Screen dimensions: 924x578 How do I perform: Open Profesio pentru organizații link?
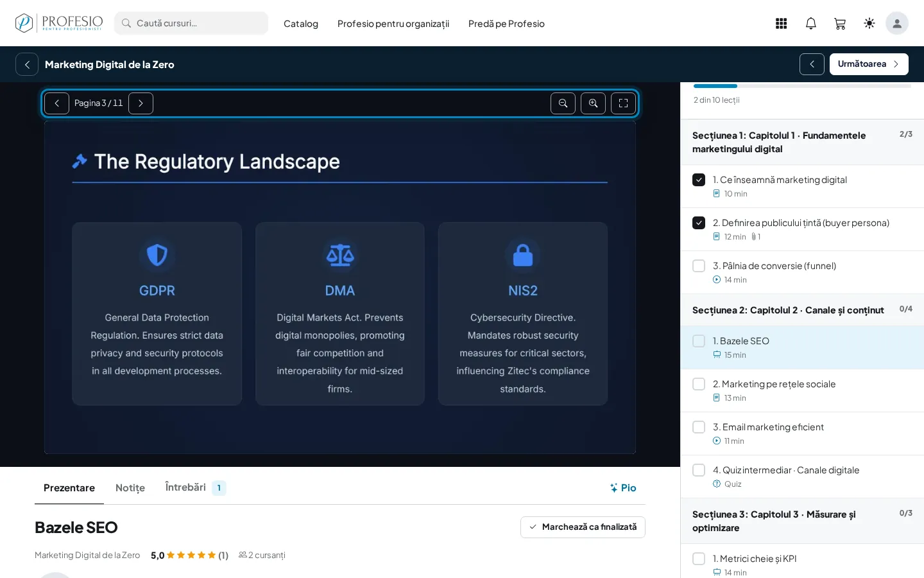click(393, 24)
